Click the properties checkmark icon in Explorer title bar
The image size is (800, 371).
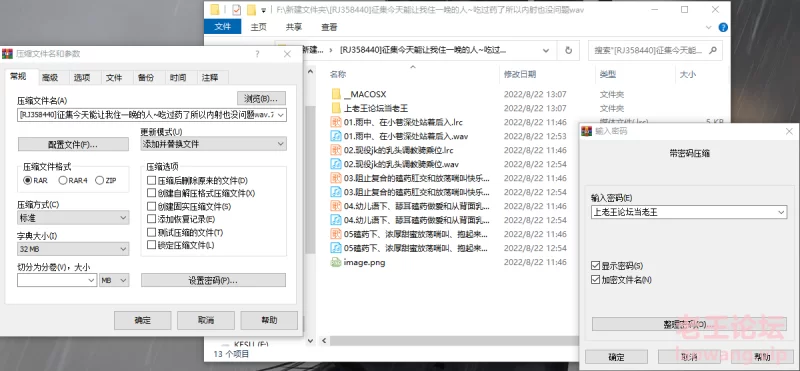coord(236,10)
